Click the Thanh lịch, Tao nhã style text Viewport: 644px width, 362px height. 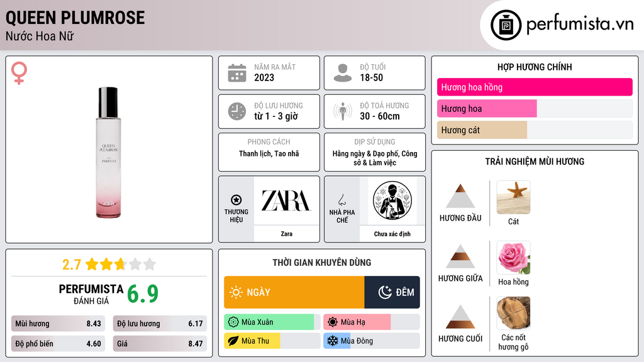tap(269, 154)
